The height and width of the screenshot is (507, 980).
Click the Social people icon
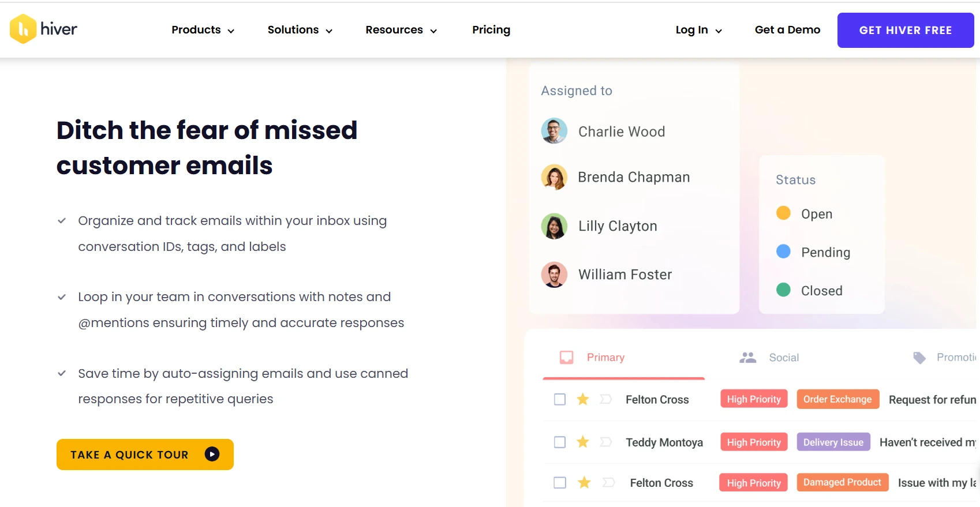click(x=747, y=358)
